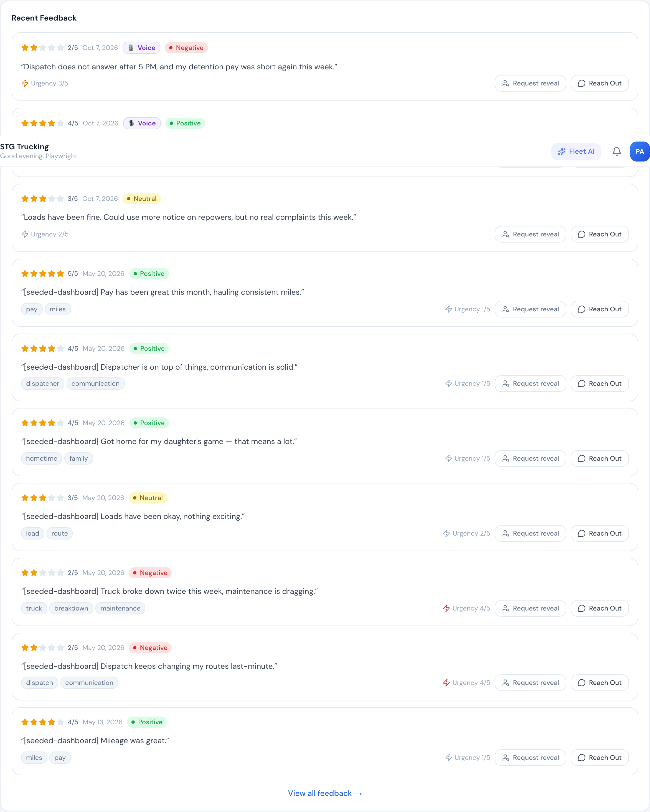This screenshot has width=650, height=812.
Task: Click the Voice badge on the 4/5 Oct 7 review
Action: [142, 123]
